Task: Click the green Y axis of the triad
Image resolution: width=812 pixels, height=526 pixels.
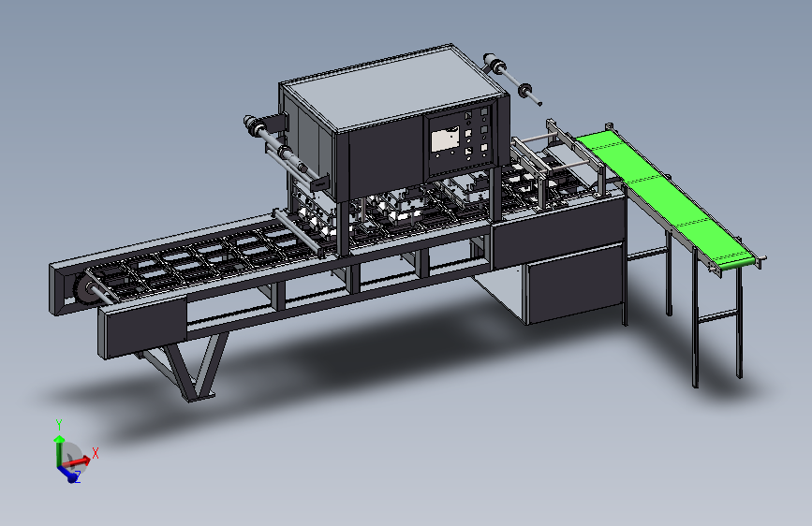Action: (x=58, y=449)
